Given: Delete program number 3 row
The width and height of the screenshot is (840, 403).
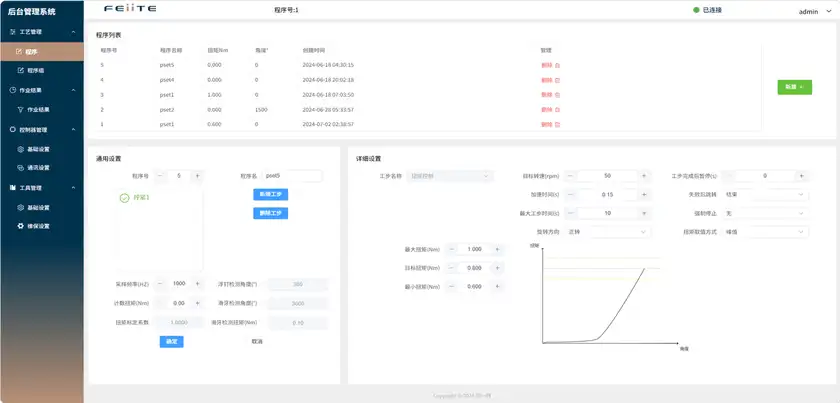Looking at the screenshot, I should coord(550,95).
